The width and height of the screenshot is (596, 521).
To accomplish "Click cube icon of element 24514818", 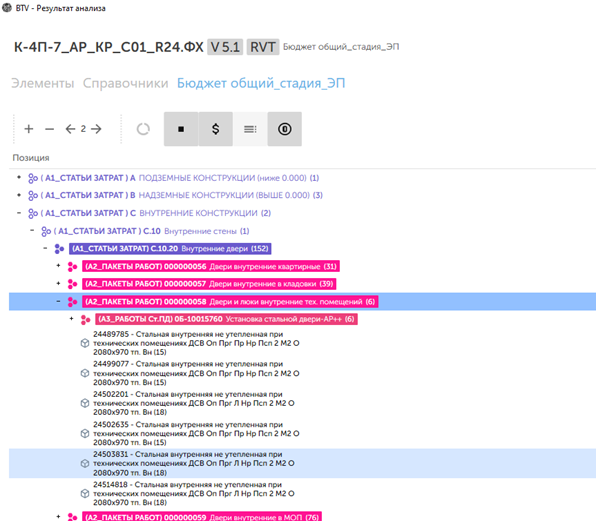I will [x=85, y=494].
